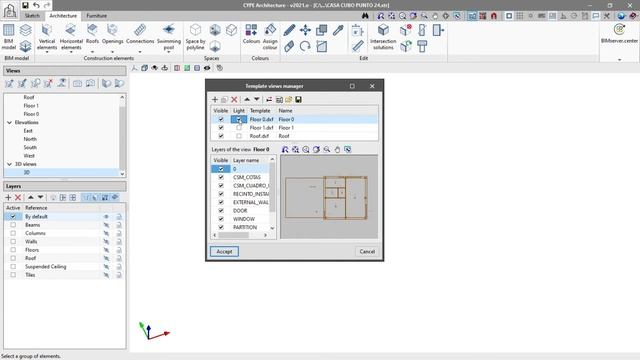Screen dimensions: 640x360
Task: Toggle visibility of WINDOW layer
Action: tap(221, 219)
